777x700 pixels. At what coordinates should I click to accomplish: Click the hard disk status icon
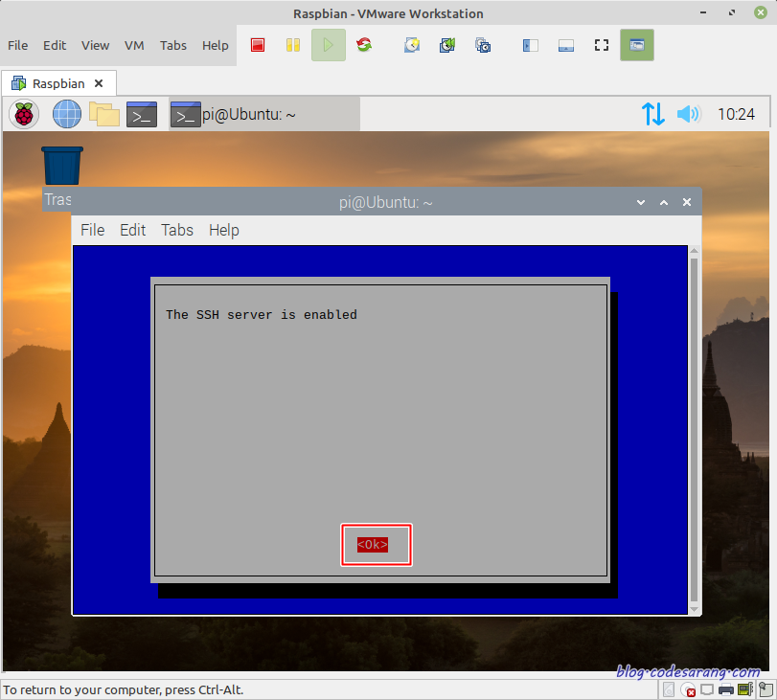[669, 689]
